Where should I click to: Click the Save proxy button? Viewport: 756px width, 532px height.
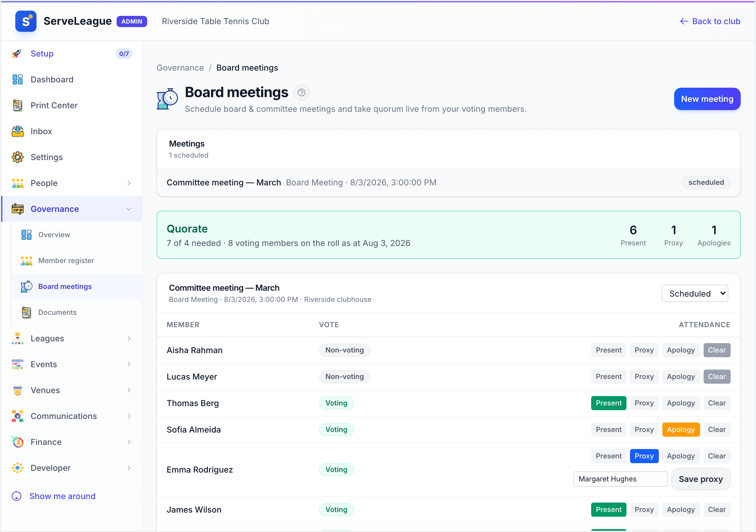click(x=701, y=479)
